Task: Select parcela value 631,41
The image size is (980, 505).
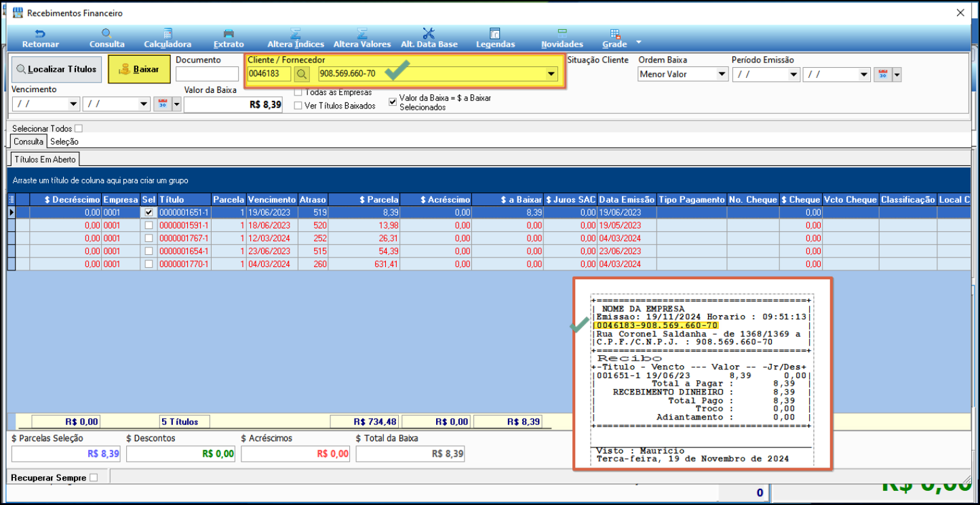Action: [364, 264]
